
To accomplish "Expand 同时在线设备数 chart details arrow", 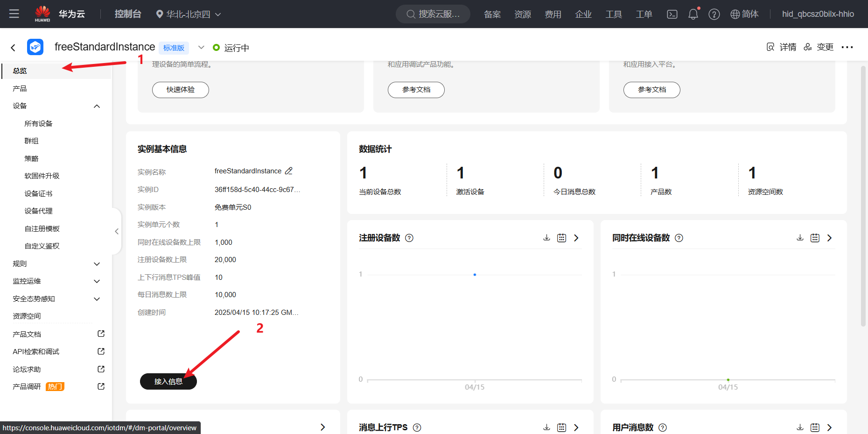I will pyautogui.click(x=829, y=238).
